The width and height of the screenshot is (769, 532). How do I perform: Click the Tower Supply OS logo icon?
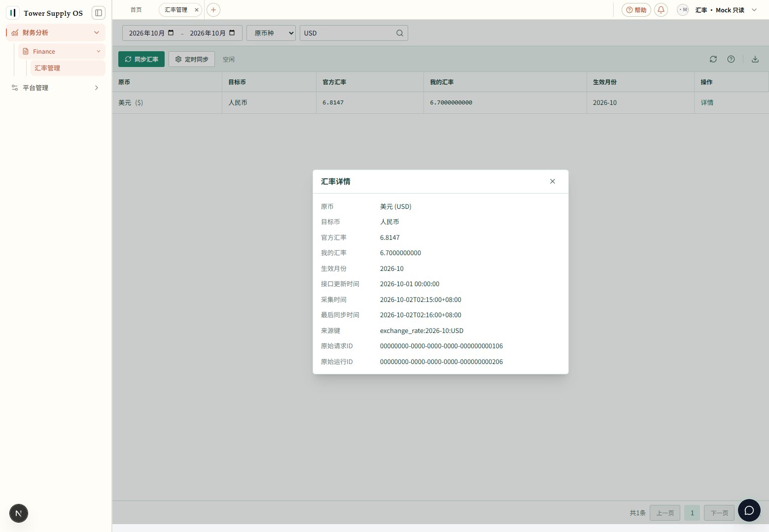(x=13, y=13)
